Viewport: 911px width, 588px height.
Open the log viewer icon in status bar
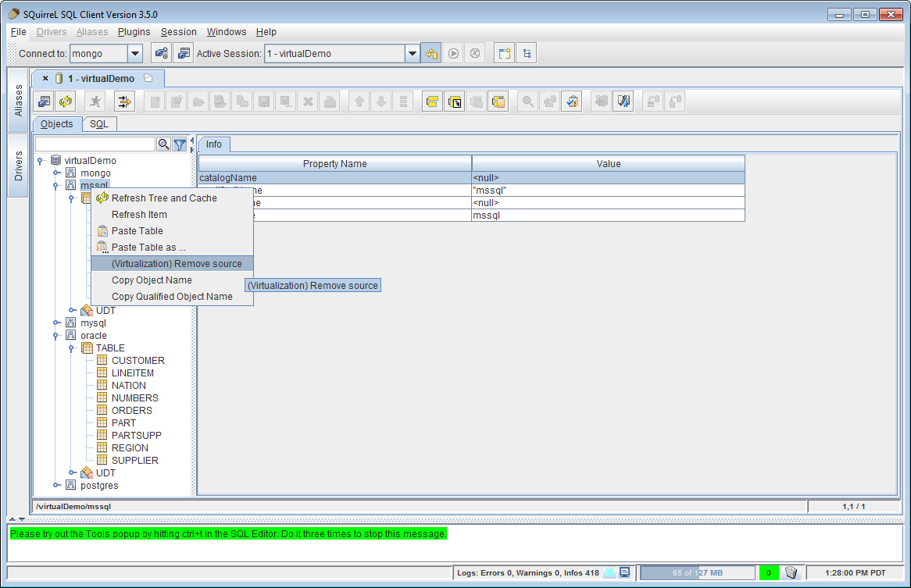624,572
